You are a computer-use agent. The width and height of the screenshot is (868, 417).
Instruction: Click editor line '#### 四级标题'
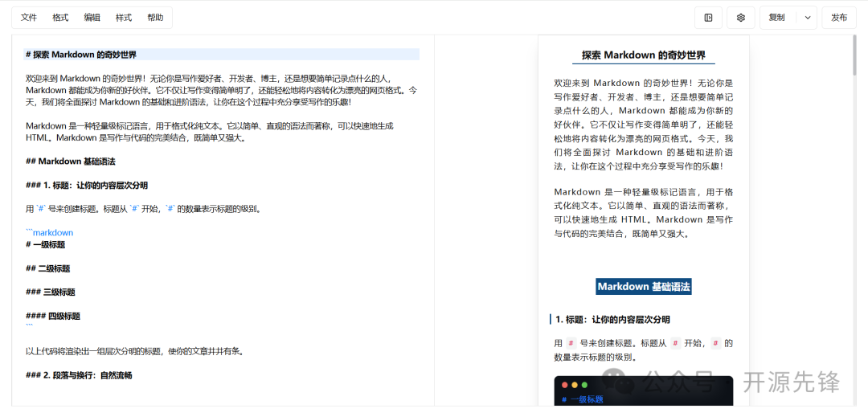pos(53,317)
